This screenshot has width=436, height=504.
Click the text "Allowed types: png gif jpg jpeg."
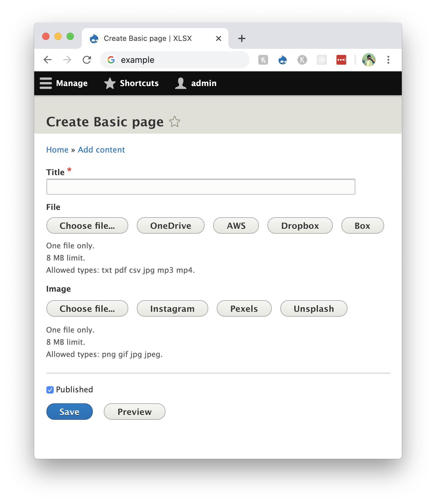click(104, 355)
